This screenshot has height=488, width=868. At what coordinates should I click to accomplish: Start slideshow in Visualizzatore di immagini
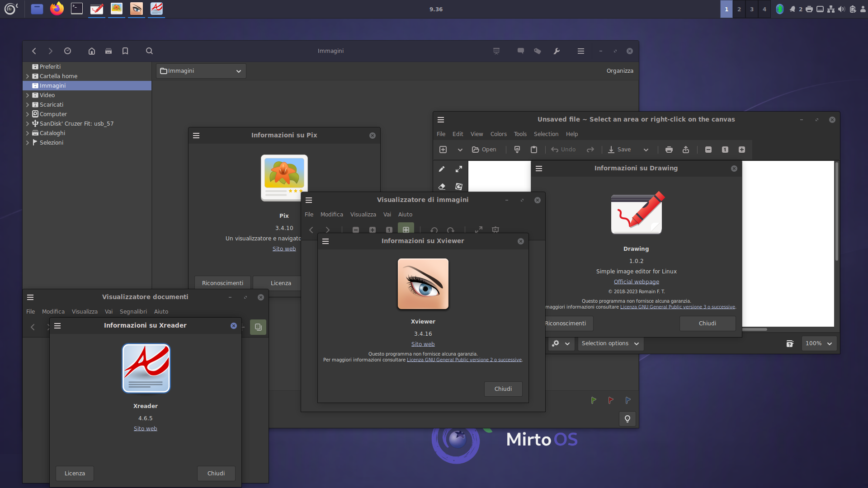point(495,230)
